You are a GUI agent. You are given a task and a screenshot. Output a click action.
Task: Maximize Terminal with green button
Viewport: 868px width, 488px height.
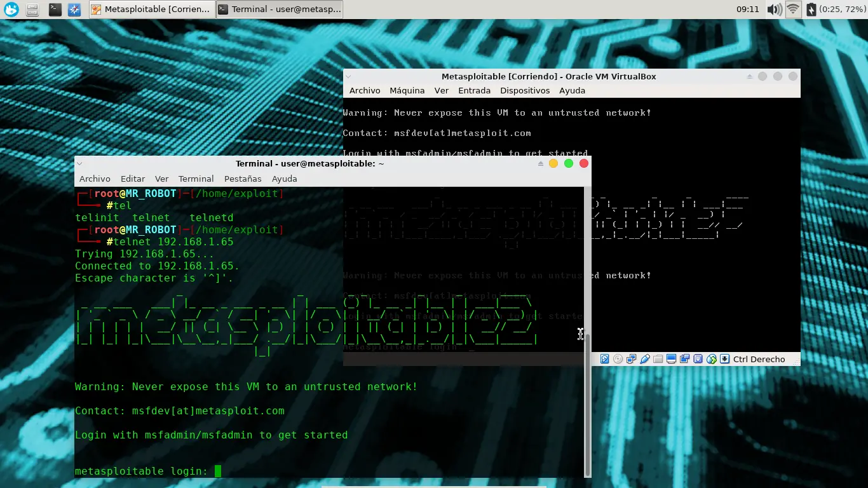click(x=569, y=163)
